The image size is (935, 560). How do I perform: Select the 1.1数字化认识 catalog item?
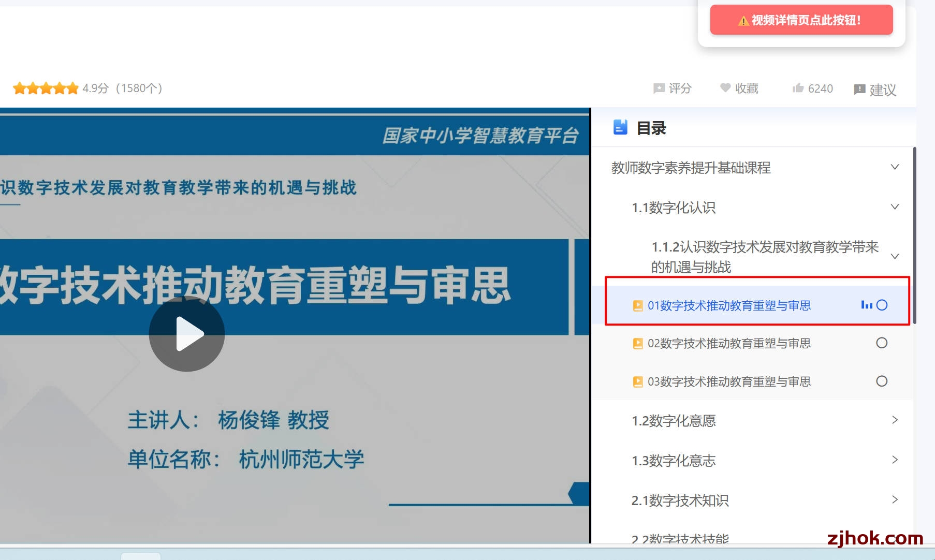pos(674,208)
